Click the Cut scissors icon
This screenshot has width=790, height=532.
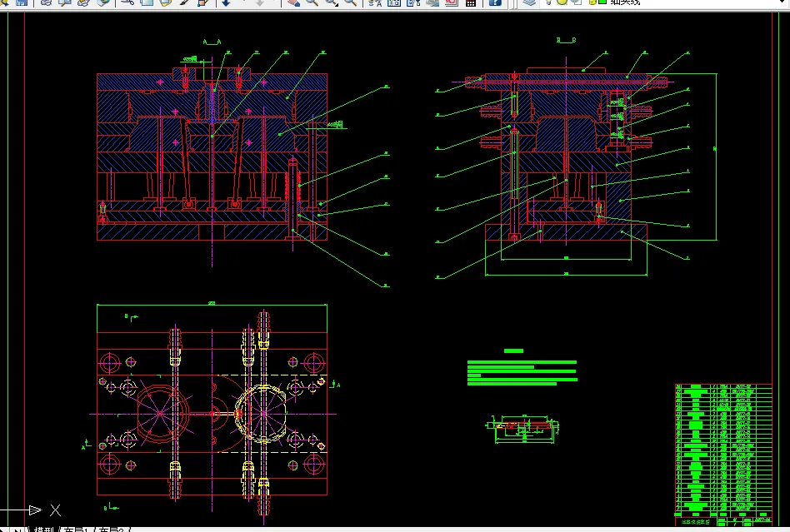[x=127, y=2]
